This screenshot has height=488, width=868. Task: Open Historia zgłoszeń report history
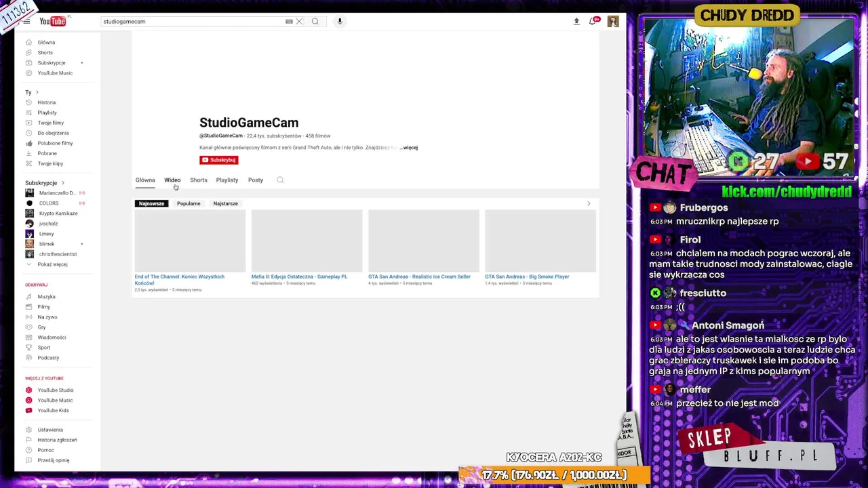(57, 440)
